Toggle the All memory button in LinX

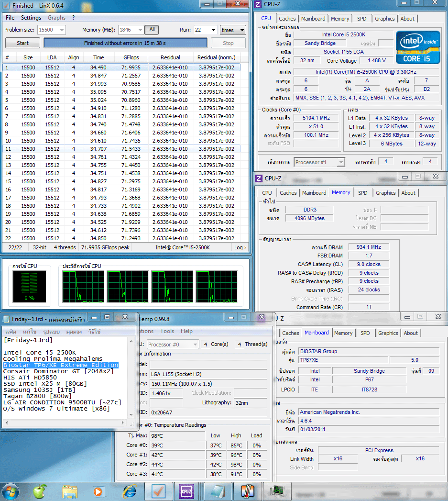(152, 29)
